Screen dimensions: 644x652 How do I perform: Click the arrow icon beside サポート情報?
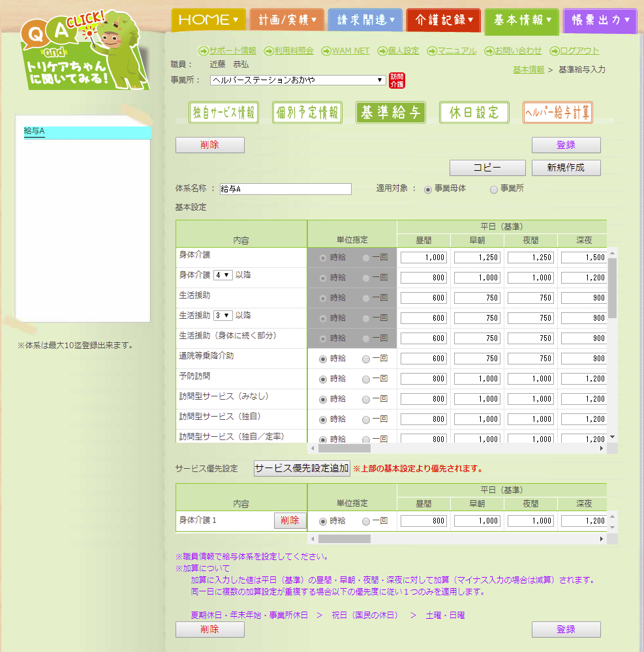[203, 51]
